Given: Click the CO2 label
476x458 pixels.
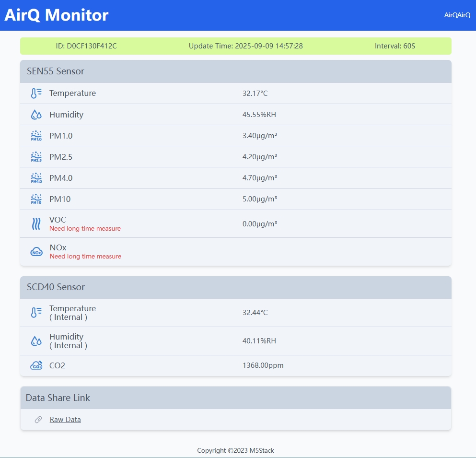Looking at the screenshot, I should 57,365.
